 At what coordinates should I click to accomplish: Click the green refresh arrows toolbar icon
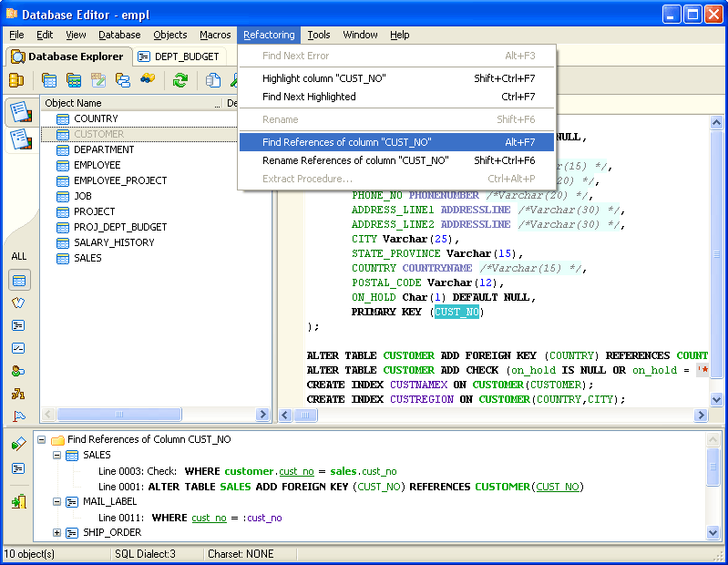pyautogui.click(x=180, y=80)
